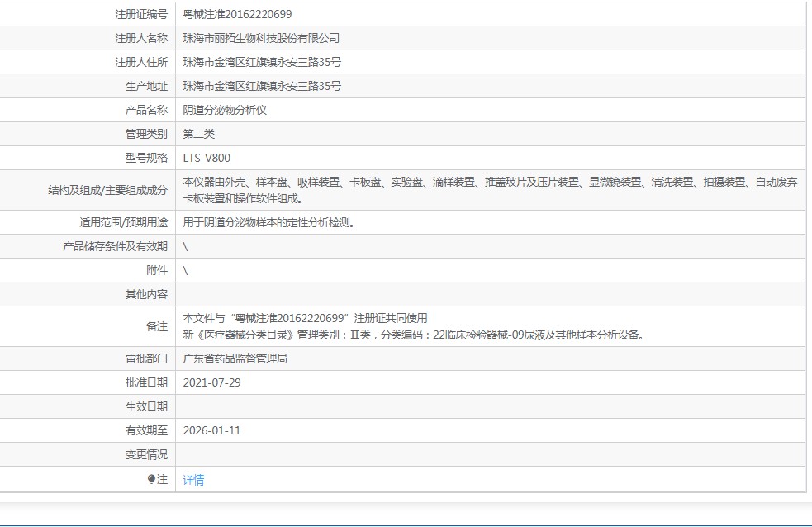This screenshot has width=812, height=527.
Task: Click the 产品储存条件及有效期 label
Action: (x=115, y=246)
